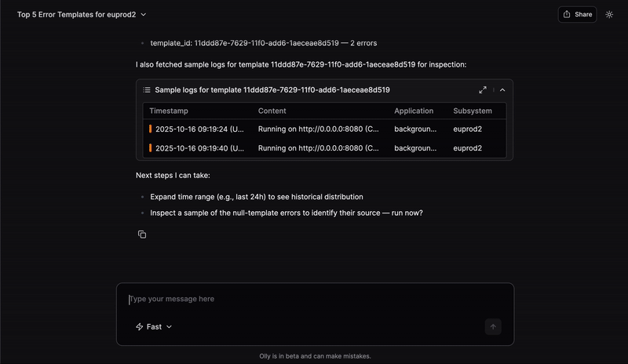Expand sample logs panel to fullscreen
Screen dimensions: 628x364
(483, 90)
